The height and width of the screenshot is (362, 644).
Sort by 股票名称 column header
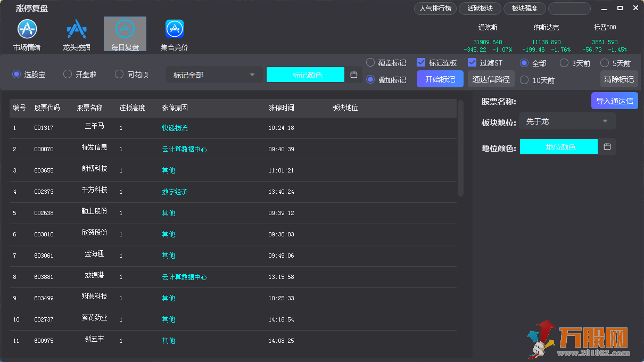pyautogui.click(x=90, y=108)
